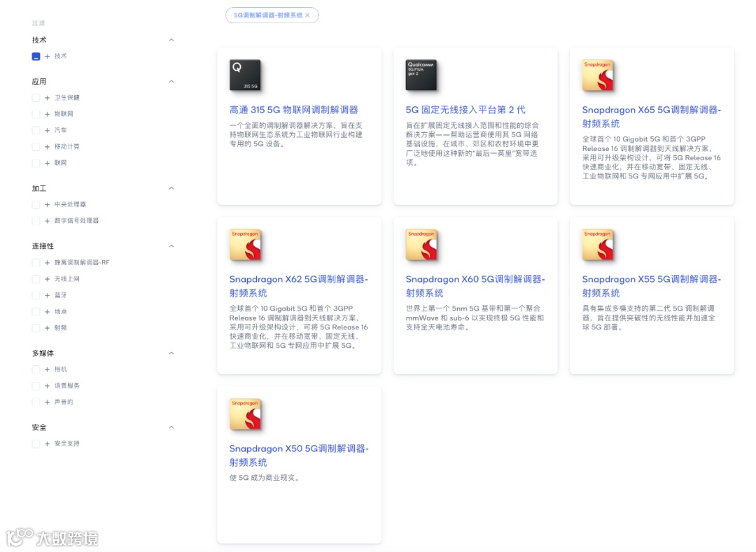Viewport: 756px width, 552px height.
Task: Open the Snapdragon X50 card logo image
Action: point(245,414)
